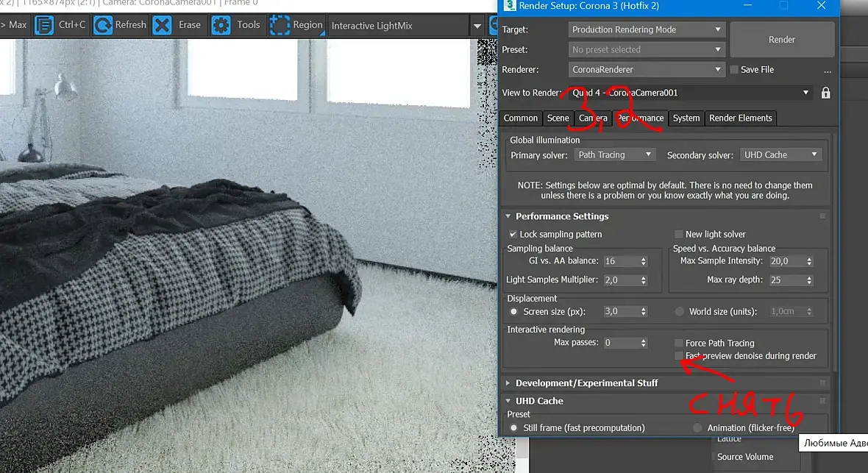
Task: Toggle Fast preview denoise during render checkbox
Action: click(x=679, y=355)
